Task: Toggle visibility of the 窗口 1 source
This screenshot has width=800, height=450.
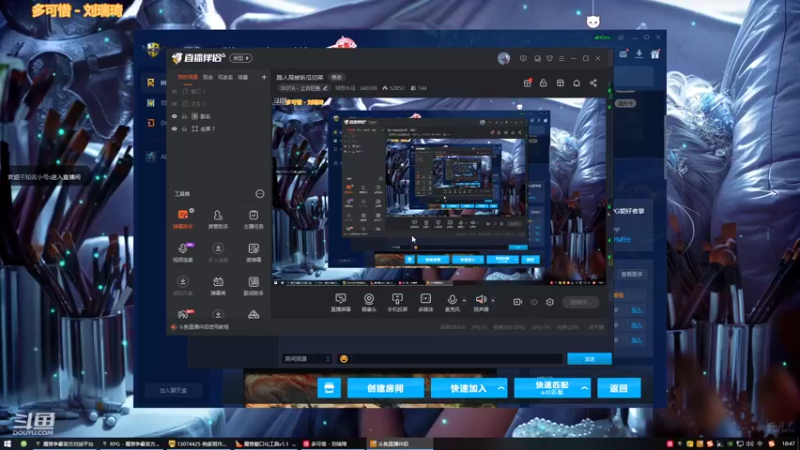Action: tap(174, 91)
